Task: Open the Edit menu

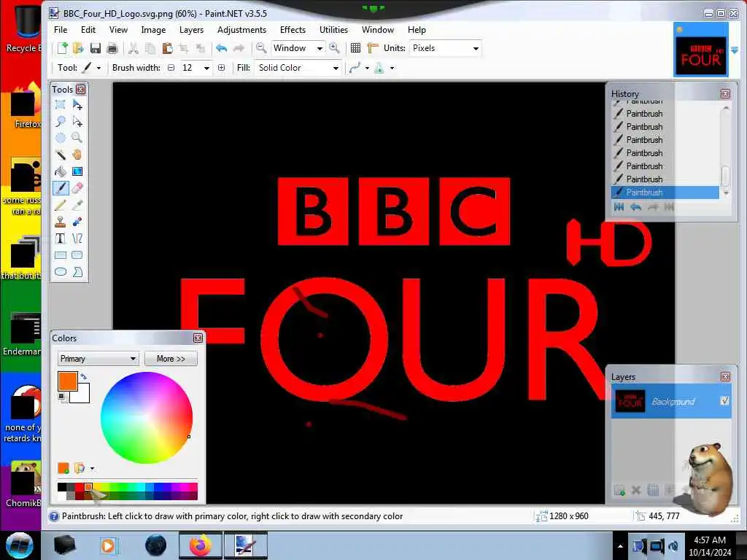Action: (x=88, y=29)
